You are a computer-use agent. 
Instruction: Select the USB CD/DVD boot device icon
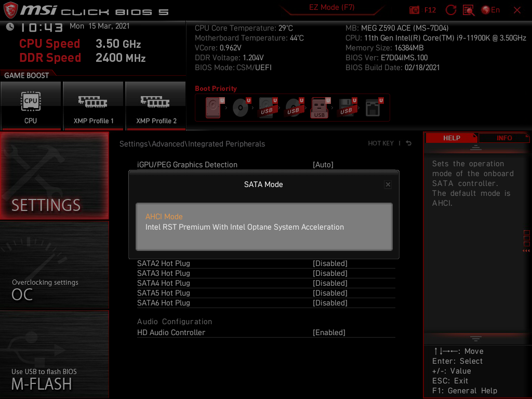(294, 108)
